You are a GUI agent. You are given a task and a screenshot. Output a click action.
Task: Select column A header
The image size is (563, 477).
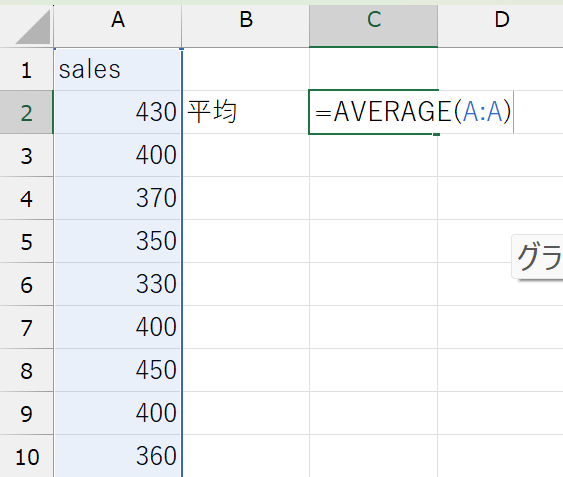(x=118, y=26)
